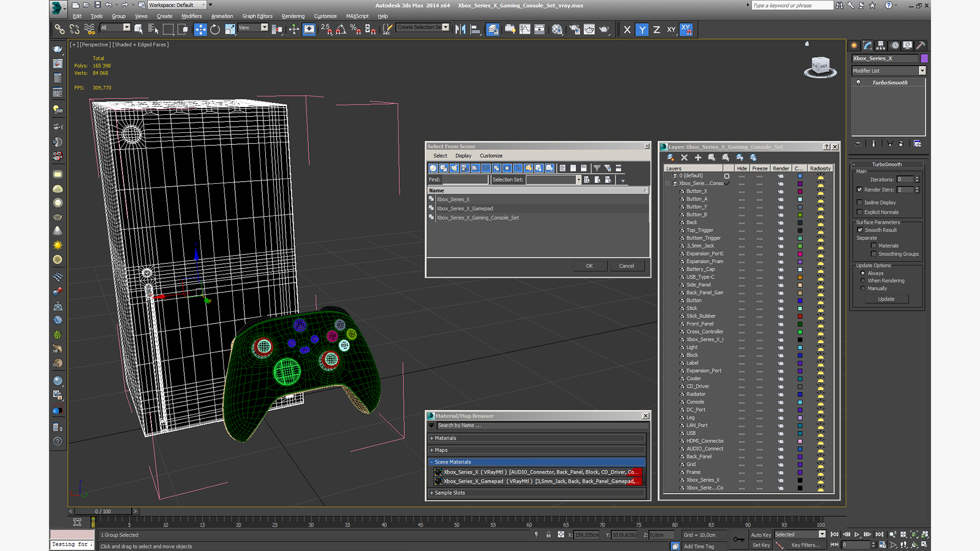Click the Mirror tool icon
The height and width of the screenshot is (551, 980).
[x=460, y=30]
